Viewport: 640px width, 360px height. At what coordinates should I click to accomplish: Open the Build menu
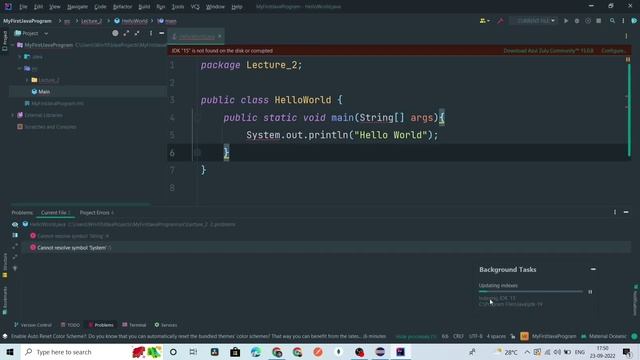(x=144, y=7)
